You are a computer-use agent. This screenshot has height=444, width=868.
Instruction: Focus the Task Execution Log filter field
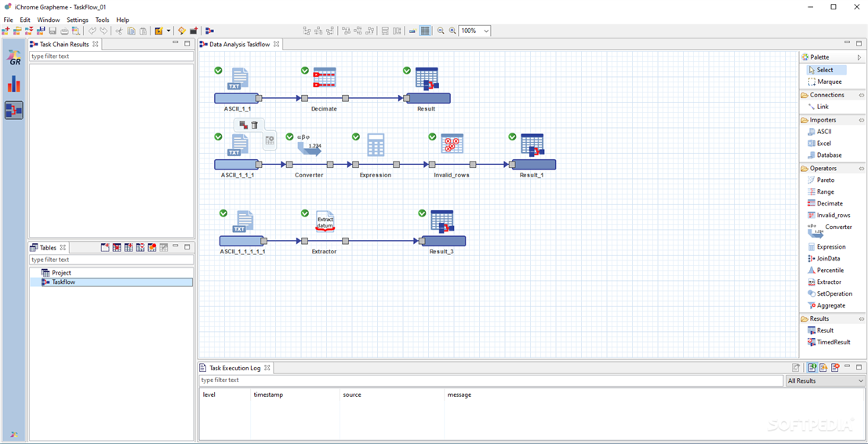(x=490, y=380)
